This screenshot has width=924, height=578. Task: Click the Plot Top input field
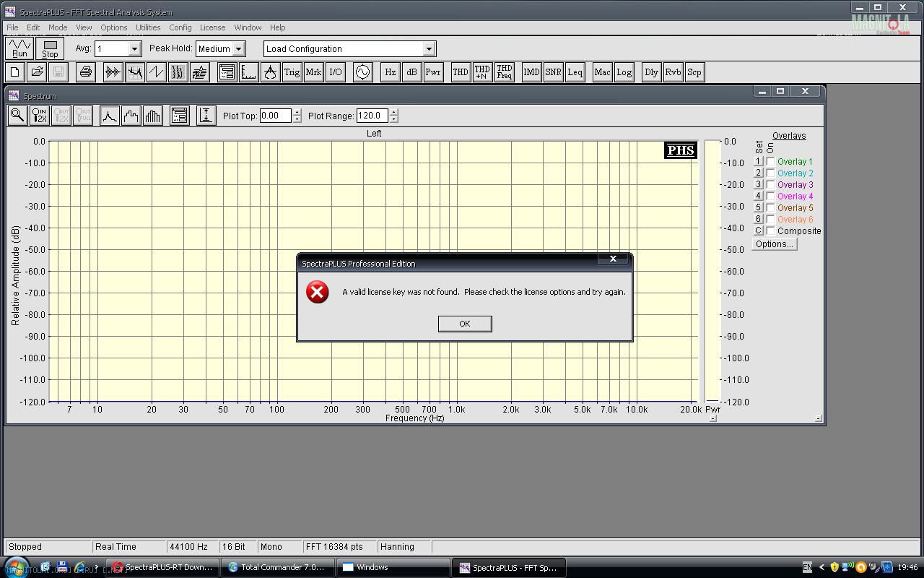pos(276,116)
